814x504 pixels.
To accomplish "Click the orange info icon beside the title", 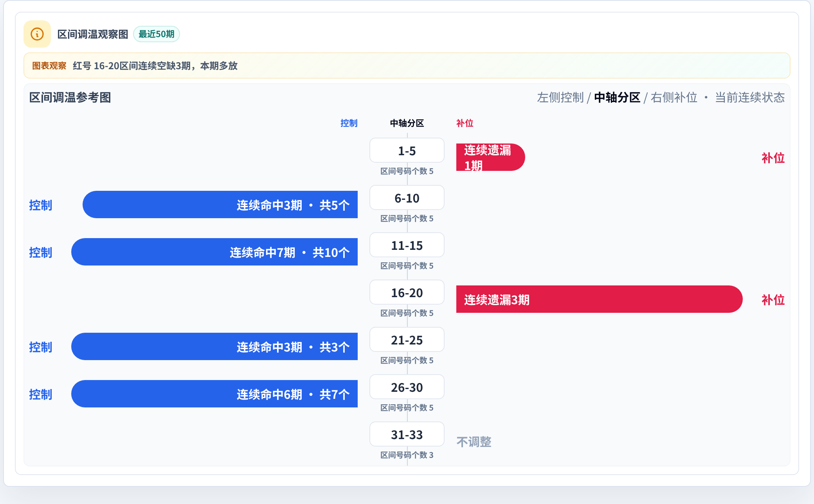I will click(x=37, y=34).
